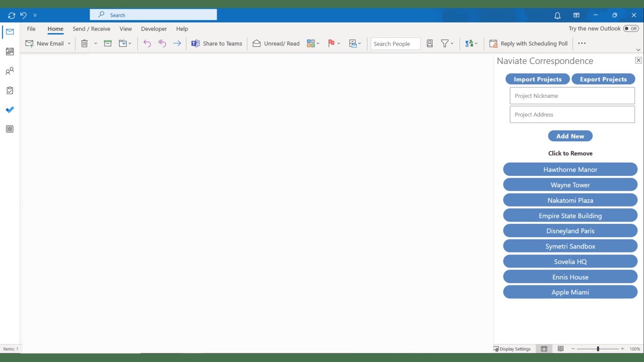Screen dimensions: 644x362
Task: Expand the New Email dropdown arrow
Action: (69, 43)
